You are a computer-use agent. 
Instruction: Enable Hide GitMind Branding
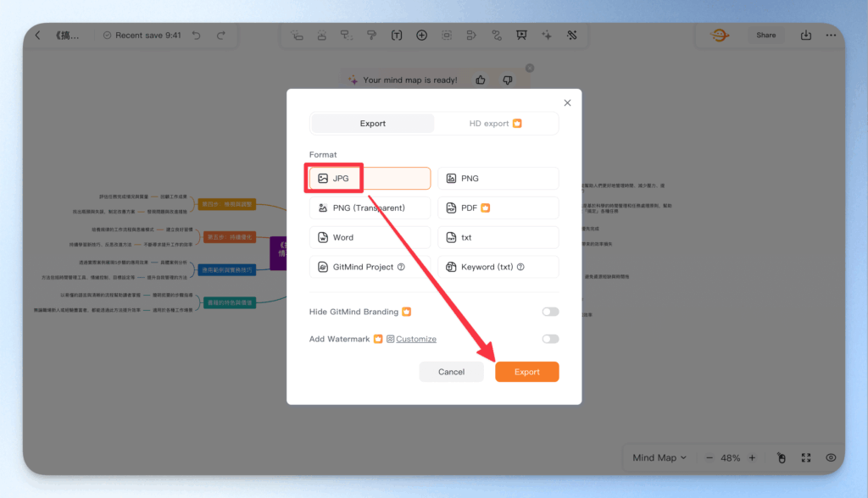click(x=549, y=312)
